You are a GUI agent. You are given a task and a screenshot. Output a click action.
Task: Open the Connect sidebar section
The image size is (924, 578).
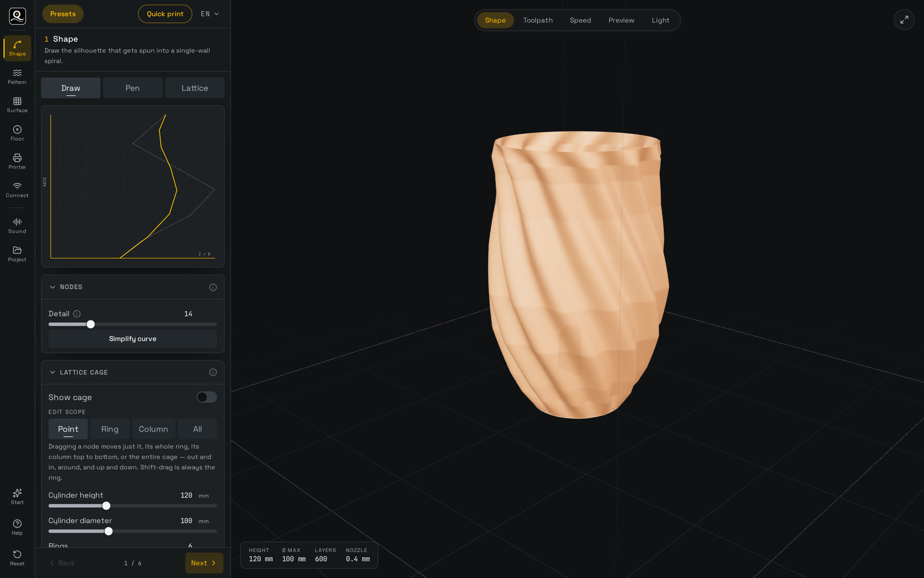[17, 190]
